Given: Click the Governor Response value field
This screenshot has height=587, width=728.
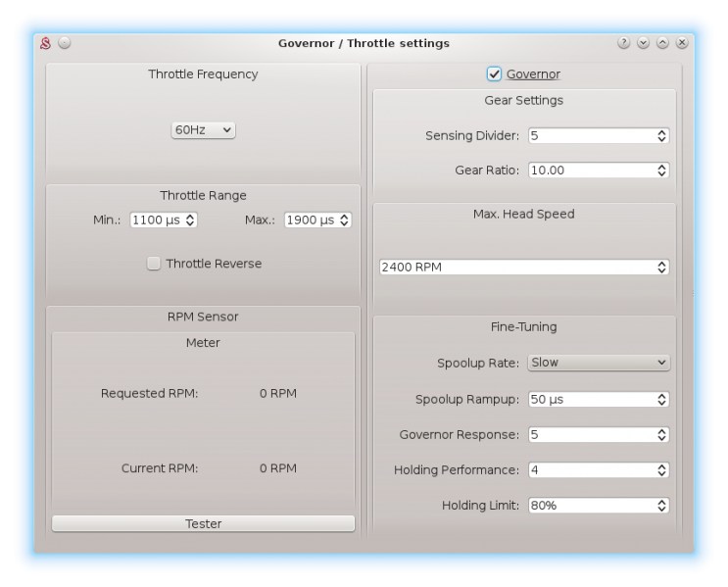Looking at the screenshot, I should pos(591,435).
